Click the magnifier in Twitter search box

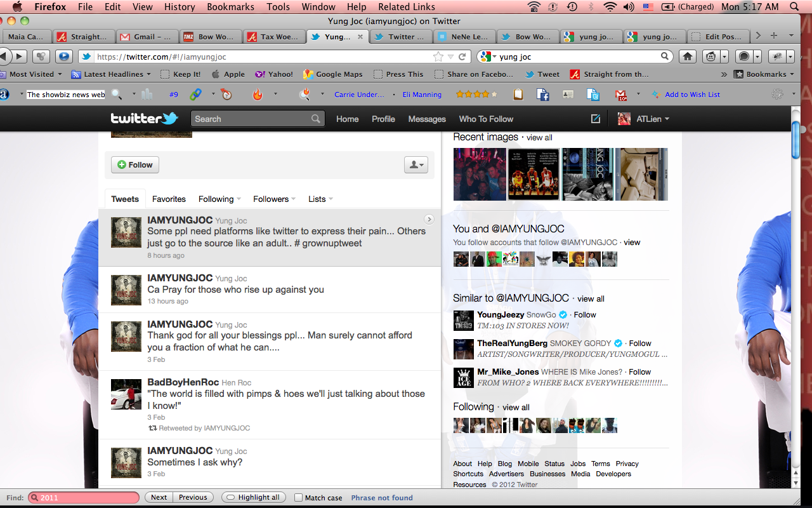(315, 119)
